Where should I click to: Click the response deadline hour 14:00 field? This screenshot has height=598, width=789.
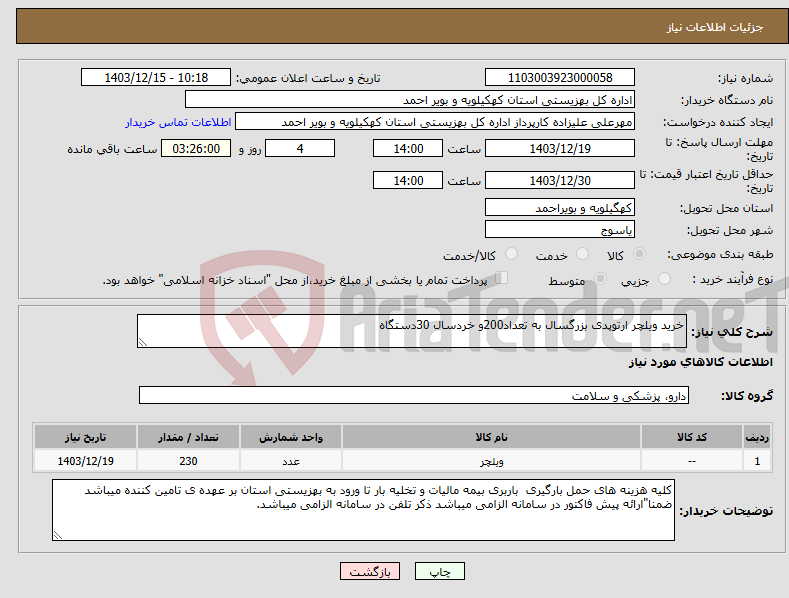point(408,148)
